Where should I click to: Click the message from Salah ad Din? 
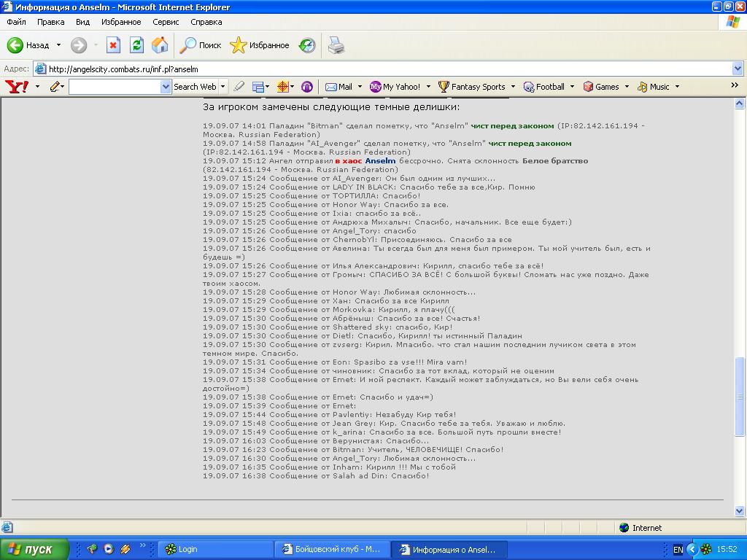point(316,475)
